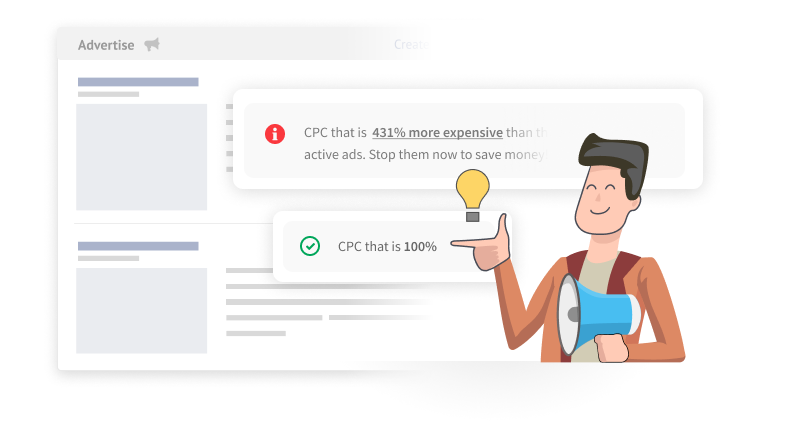Click the gray subtitle under bottom ad title
The image size is (800, 445).
108,258
